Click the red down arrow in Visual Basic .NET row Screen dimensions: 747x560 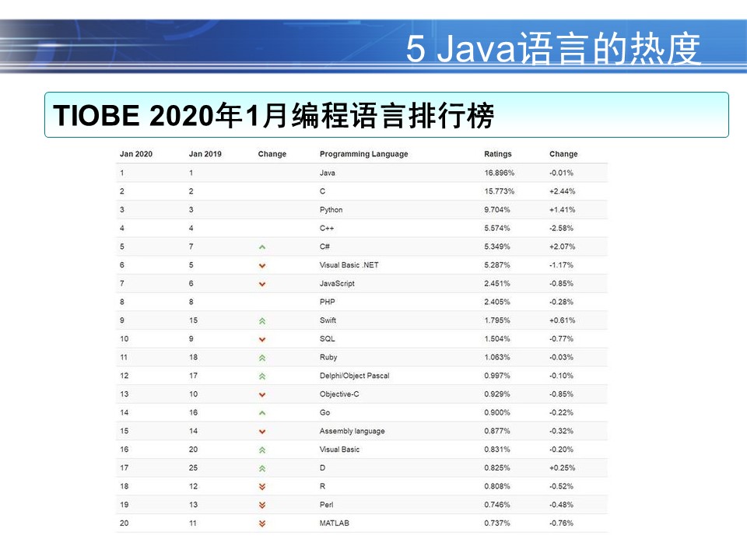tap(262, 266)
